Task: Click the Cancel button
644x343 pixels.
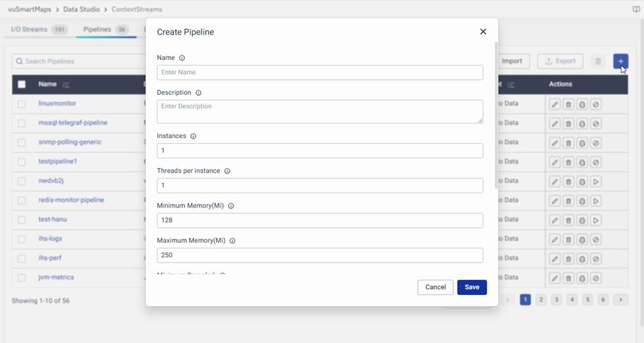Action: tap(435, 288)
